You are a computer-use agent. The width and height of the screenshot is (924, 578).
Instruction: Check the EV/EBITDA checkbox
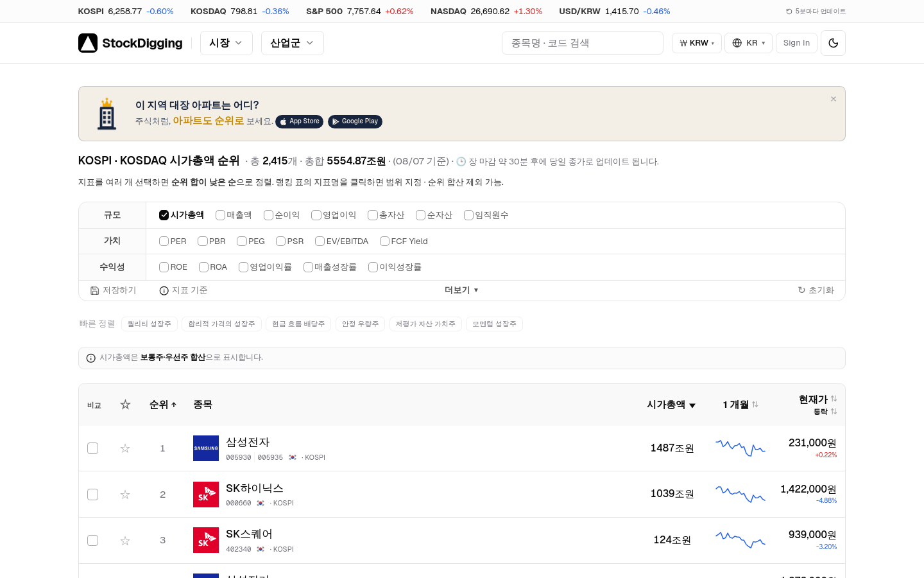(320, 241)
